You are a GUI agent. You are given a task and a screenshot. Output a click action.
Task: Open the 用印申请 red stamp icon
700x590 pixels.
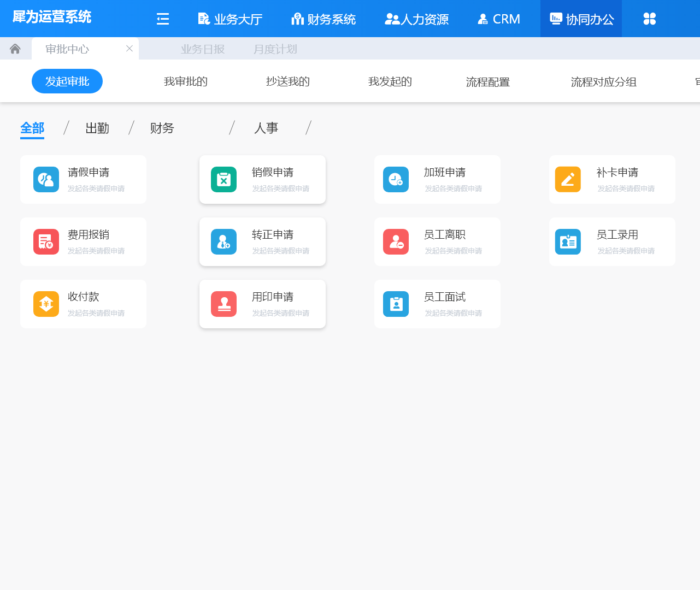click(x=223, y=304)
